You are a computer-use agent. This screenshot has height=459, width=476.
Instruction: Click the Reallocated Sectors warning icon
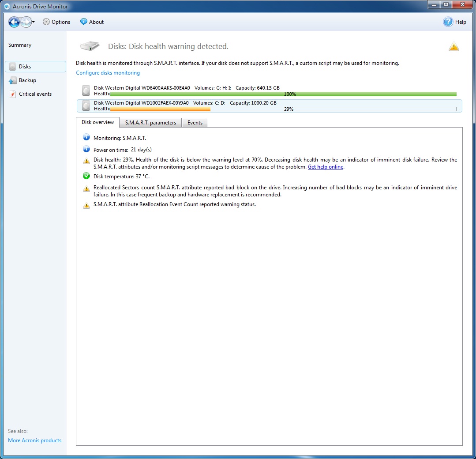tap(86, 189)
